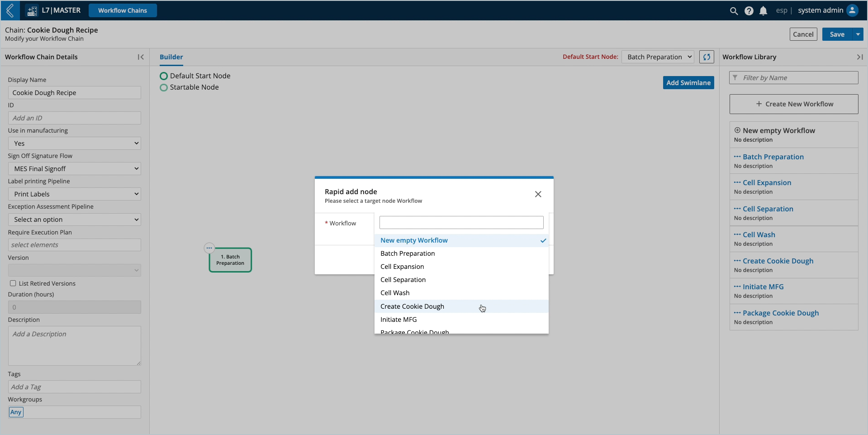Click the Filter by Name field
868x435 pixels.
pos(794,78)
